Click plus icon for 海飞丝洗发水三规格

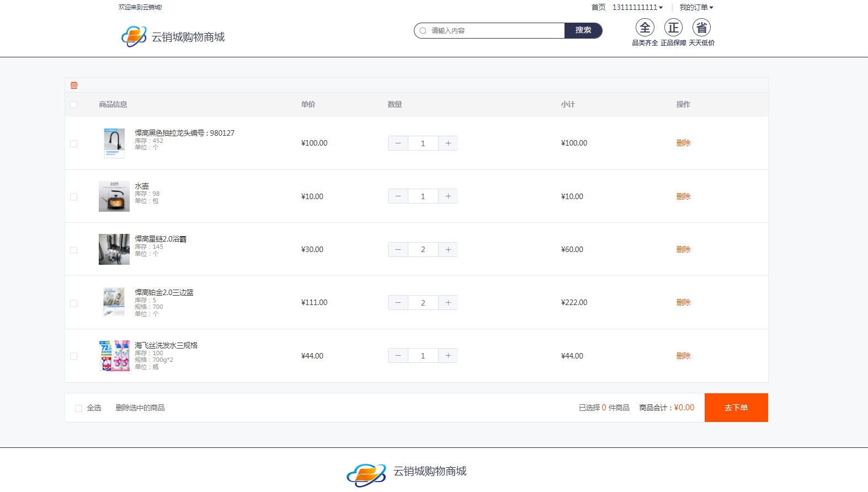tap(448, 356)
